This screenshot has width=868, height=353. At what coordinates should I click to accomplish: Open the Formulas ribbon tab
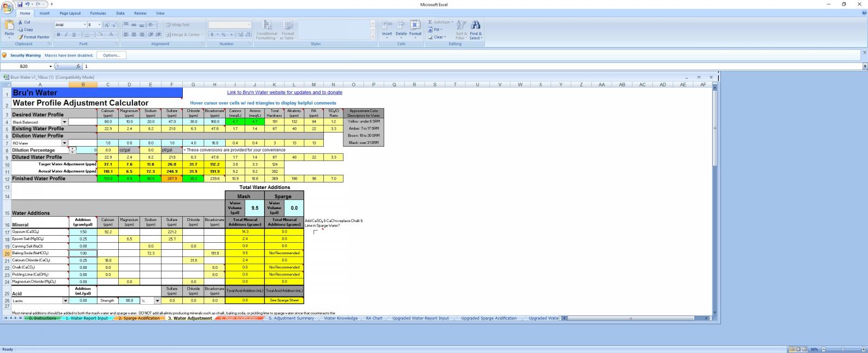(98, 13)
